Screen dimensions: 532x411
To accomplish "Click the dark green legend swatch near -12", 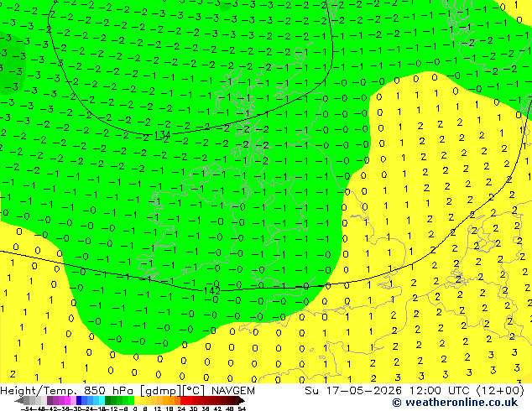I will tap(107, 401).
